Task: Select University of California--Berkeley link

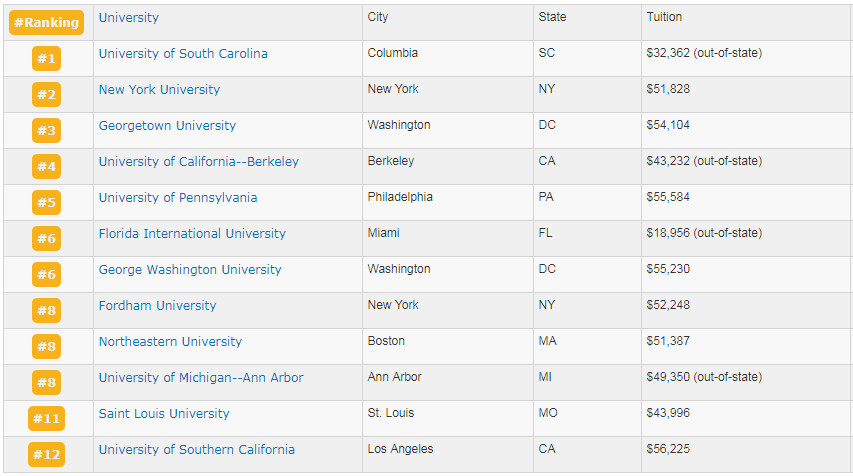Action: point(198,162)
